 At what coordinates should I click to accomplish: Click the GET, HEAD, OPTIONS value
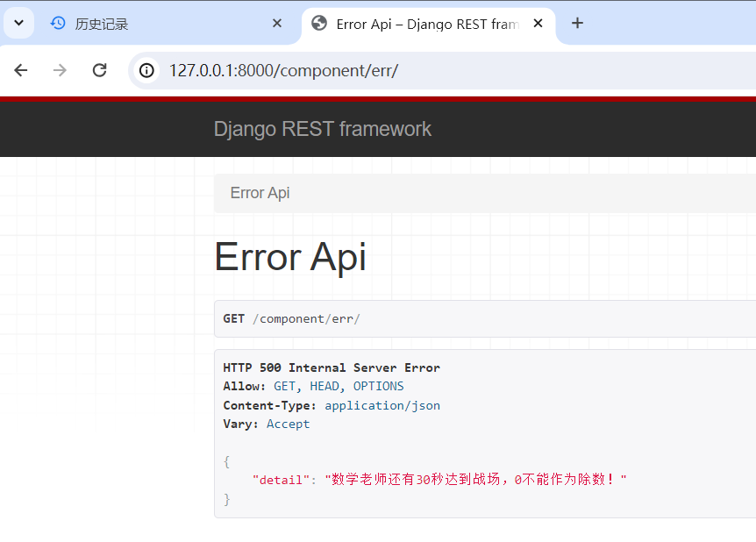(339, 387)
